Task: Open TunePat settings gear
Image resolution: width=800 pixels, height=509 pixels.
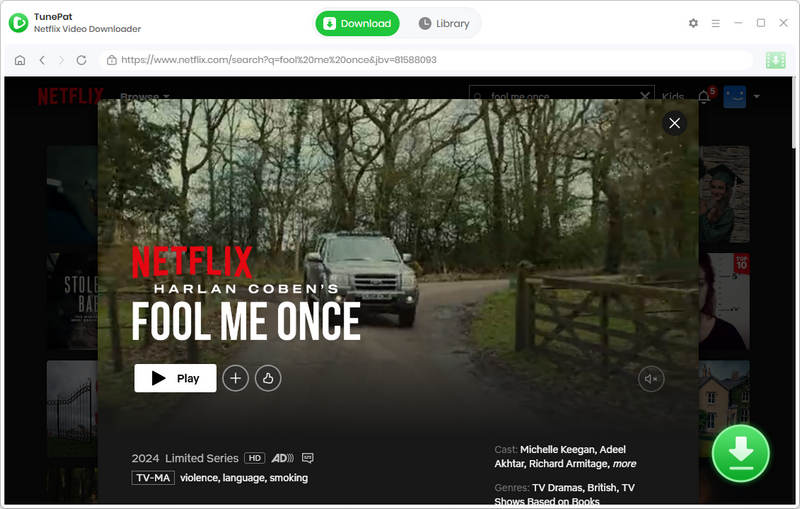Action: click(693, 23)
